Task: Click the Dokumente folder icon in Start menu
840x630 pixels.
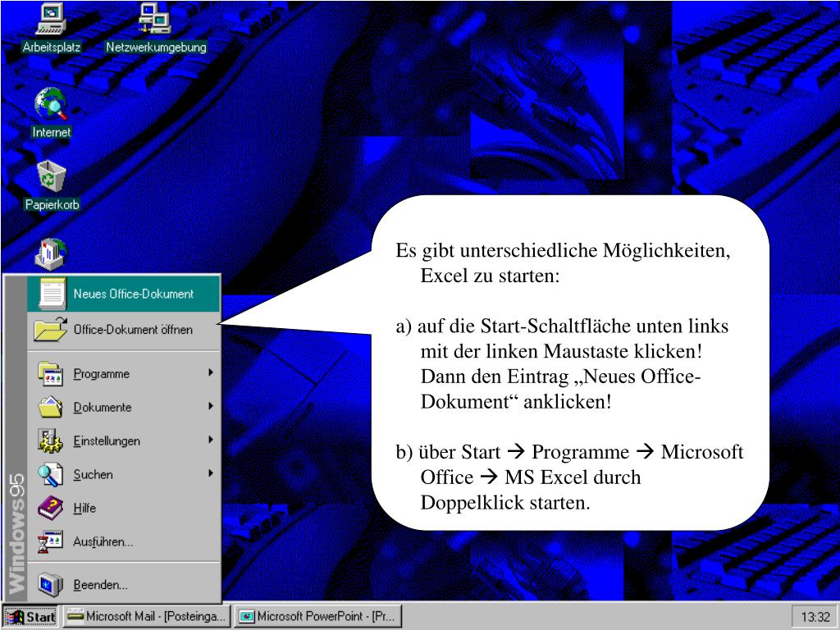Action: tap(50, 407)
